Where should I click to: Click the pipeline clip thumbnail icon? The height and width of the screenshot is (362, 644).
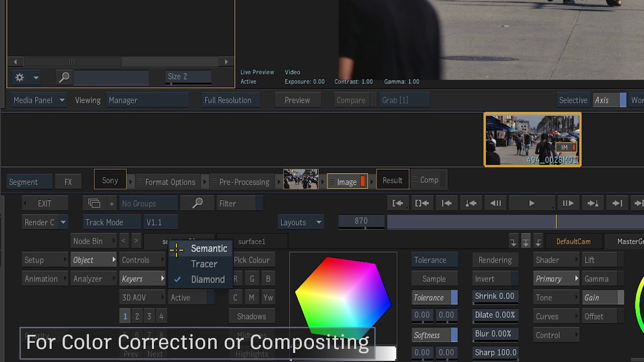[x=301, y=179]
